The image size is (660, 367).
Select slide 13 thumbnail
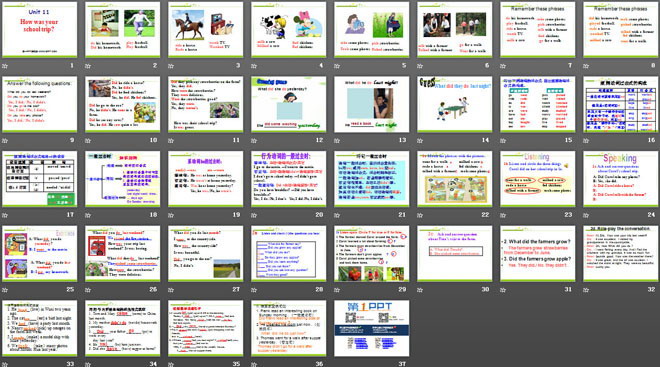tap(372, 104)
